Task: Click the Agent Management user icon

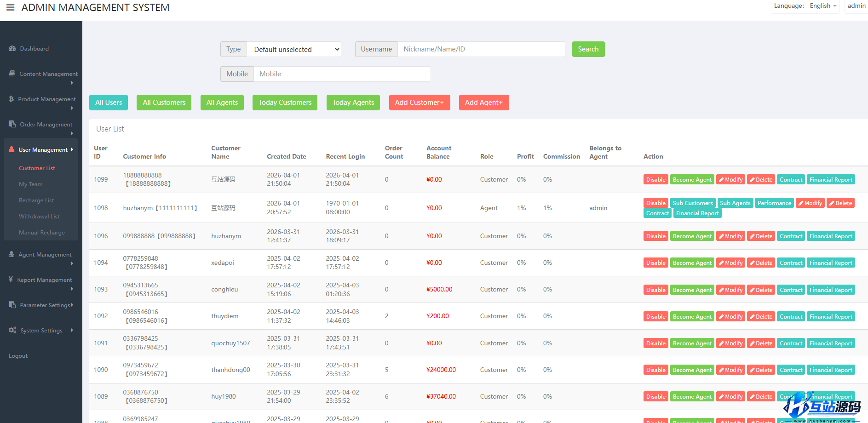Action: point(11,254)
